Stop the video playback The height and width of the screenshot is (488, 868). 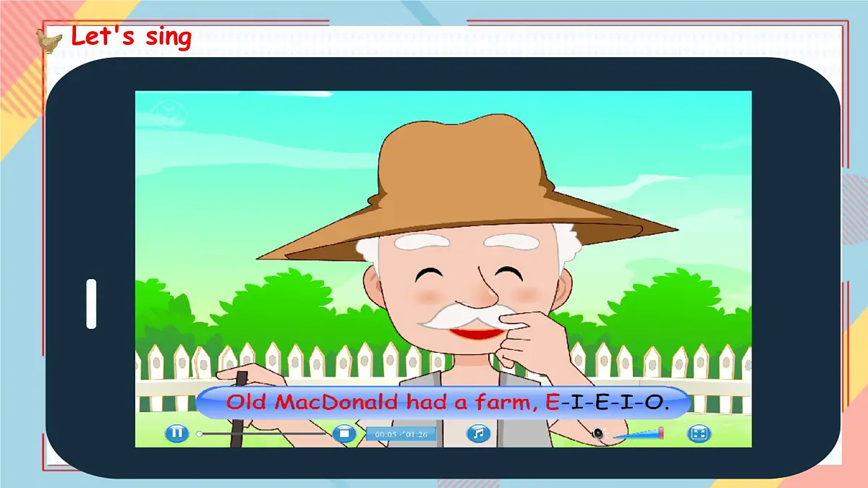tap(344, 434)
